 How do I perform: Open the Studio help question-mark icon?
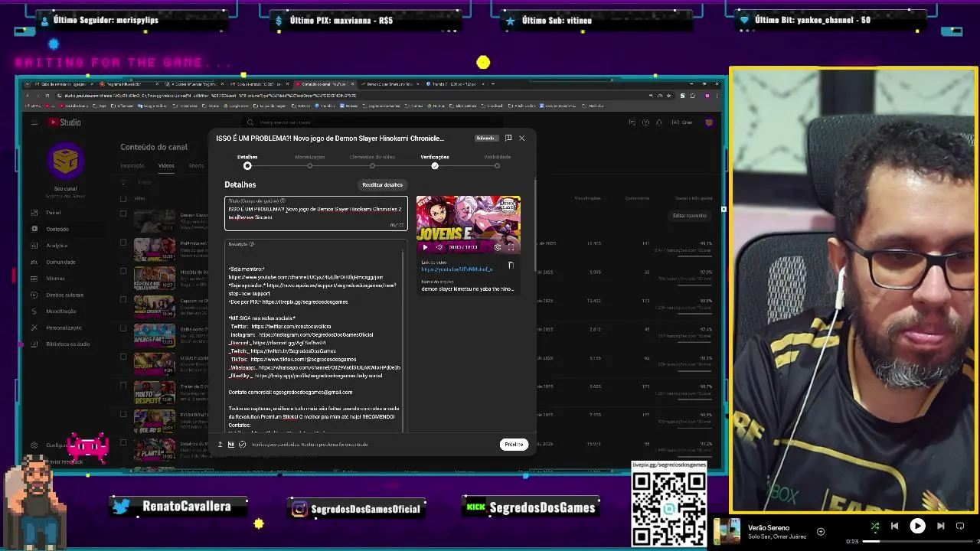(645, 122)
